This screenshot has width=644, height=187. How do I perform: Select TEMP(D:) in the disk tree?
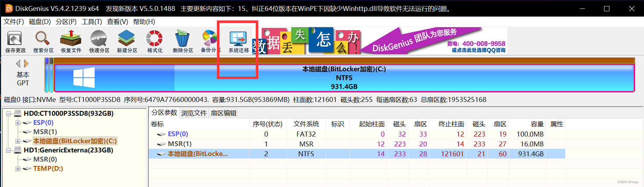pyautogui.click(x=48, y=168)
